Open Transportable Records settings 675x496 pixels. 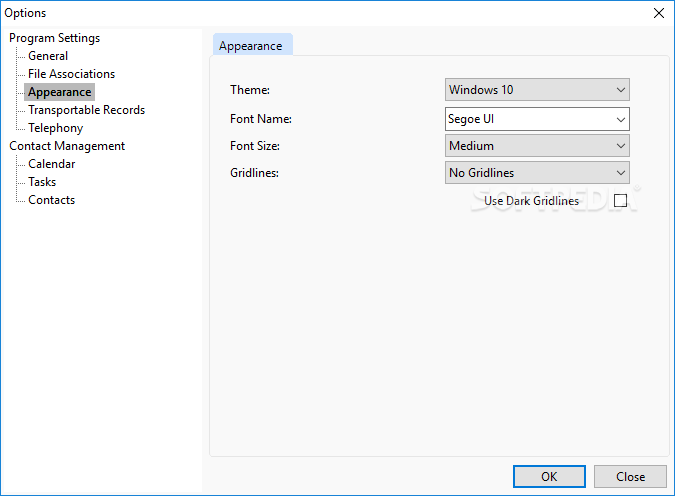[87, 110]
